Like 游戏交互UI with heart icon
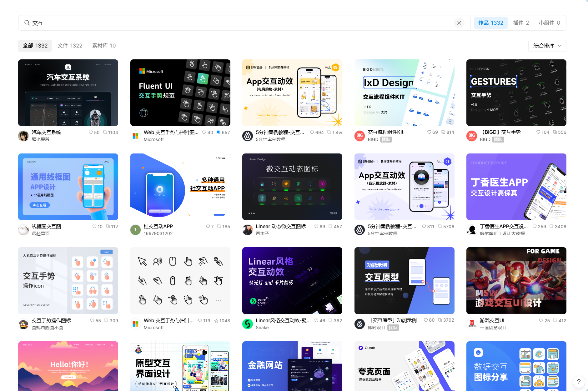588x391 pixels. pyautogui.click(x=541, y=321)
